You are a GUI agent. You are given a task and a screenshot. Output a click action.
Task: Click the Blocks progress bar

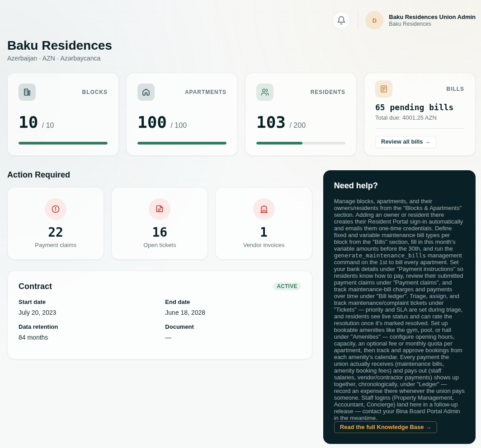click(63, 143)
